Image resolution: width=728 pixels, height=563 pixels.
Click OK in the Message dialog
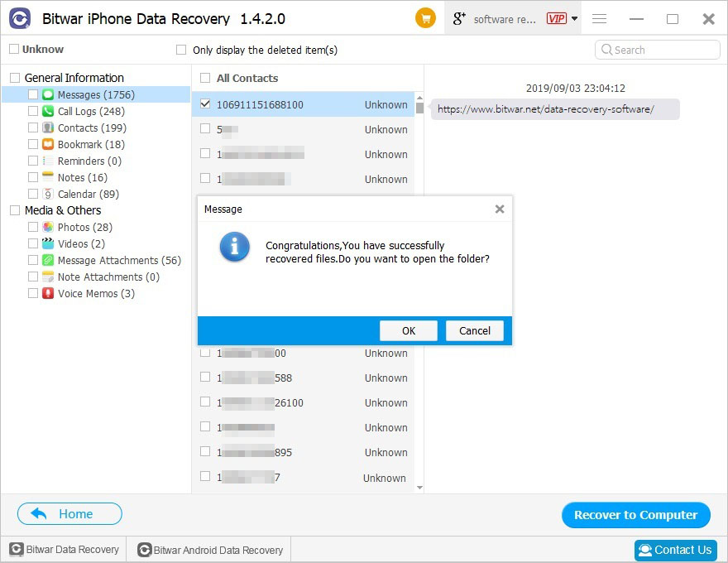pyautogui.click(x=409, y=330)
